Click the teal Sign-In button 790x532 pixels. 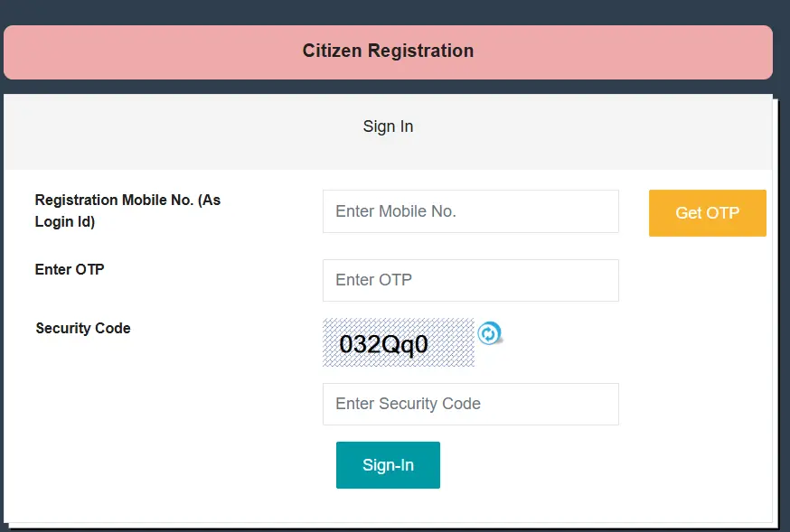coord(388,465)
